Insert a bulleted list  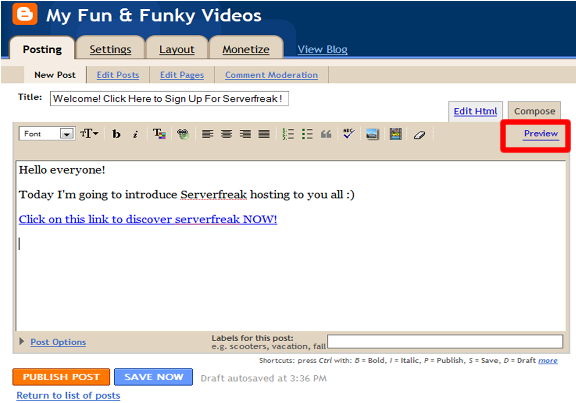point(307,134)
